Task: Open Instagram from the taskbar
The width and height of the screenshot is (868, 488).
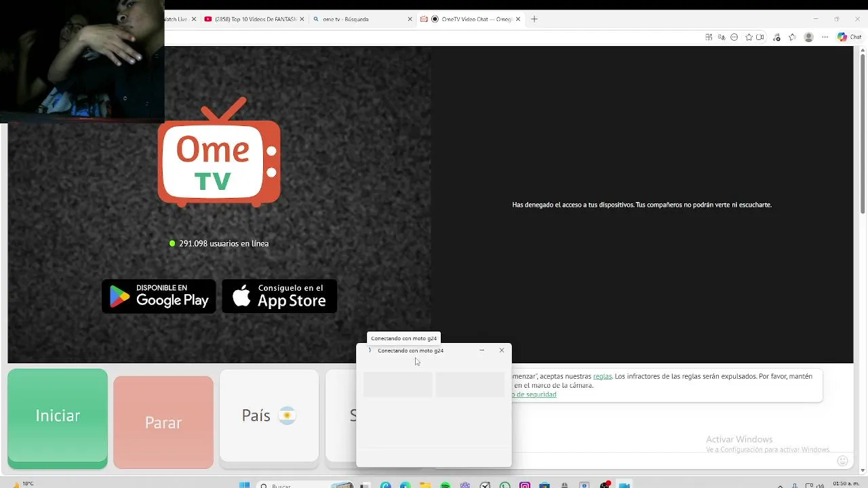Action: pyautogui.click(x=525, y=485)
